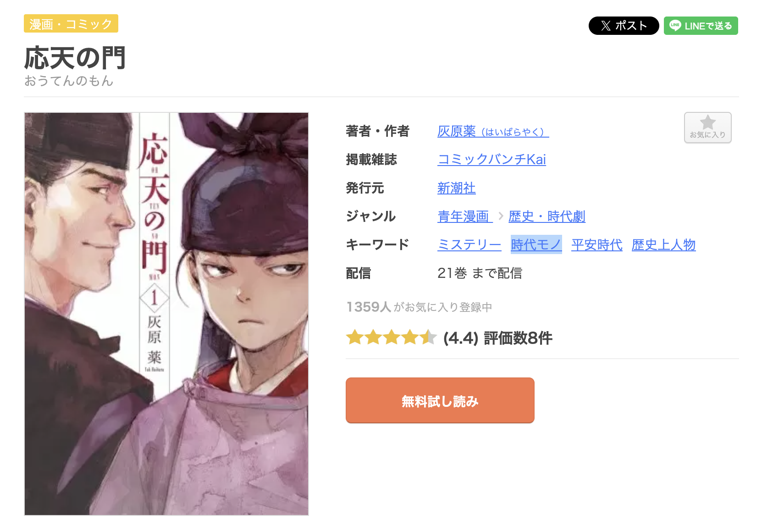The width and height of the screenshot is (773, 532).
Task: Click the 応天の門 cover image
Action: (166, 314)
